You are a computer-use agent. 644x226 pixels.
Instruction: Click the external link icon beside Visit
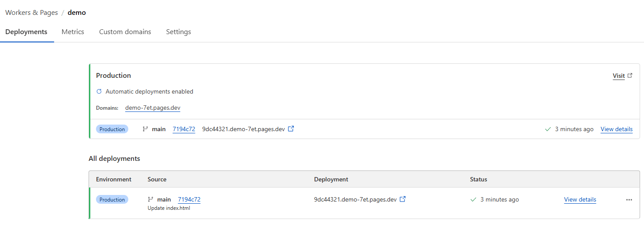(x=630, y=76)
